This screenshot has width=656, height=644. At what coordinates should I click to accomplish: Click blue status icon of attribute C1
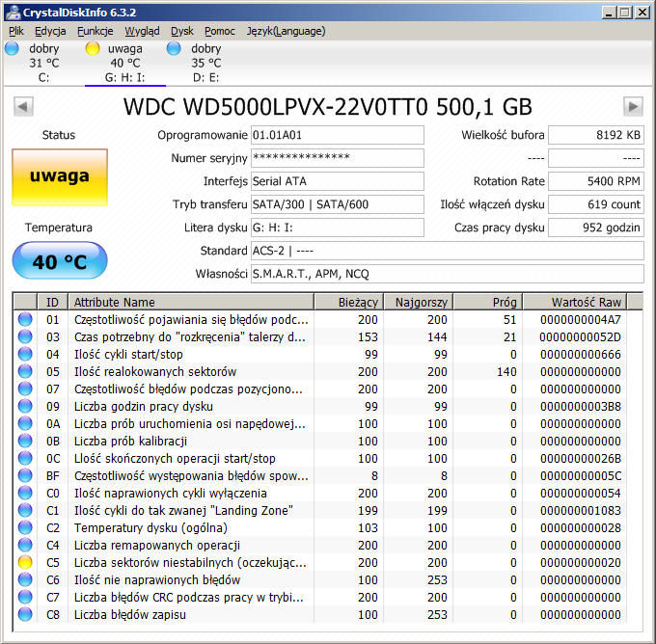(x=25, y=510)
